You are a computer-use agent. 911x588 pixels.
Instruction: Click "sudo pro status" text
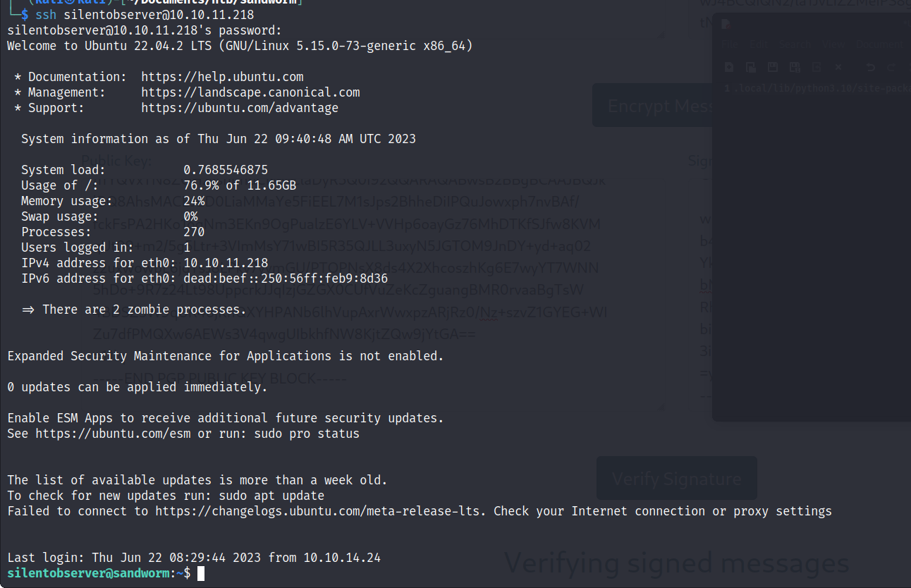[307, 434]
